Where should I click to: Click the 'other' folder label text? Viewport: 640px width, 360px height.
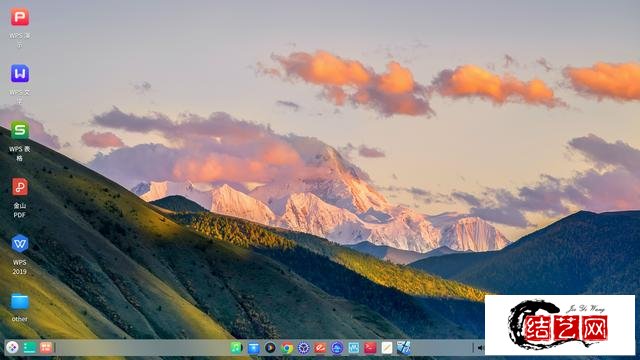click(x=20, y=319)
